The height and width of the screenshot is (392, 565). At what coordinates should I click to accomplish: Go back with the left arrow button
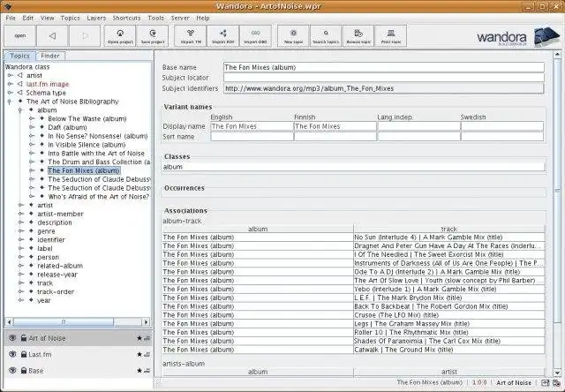[x=52, y=36]
